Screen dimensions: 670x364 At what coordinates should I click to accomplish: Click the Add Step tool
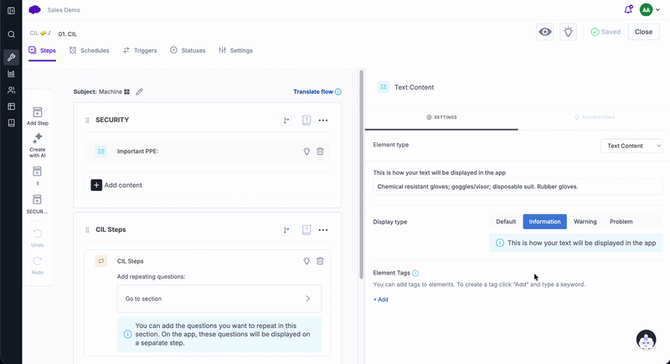[38, 116]
